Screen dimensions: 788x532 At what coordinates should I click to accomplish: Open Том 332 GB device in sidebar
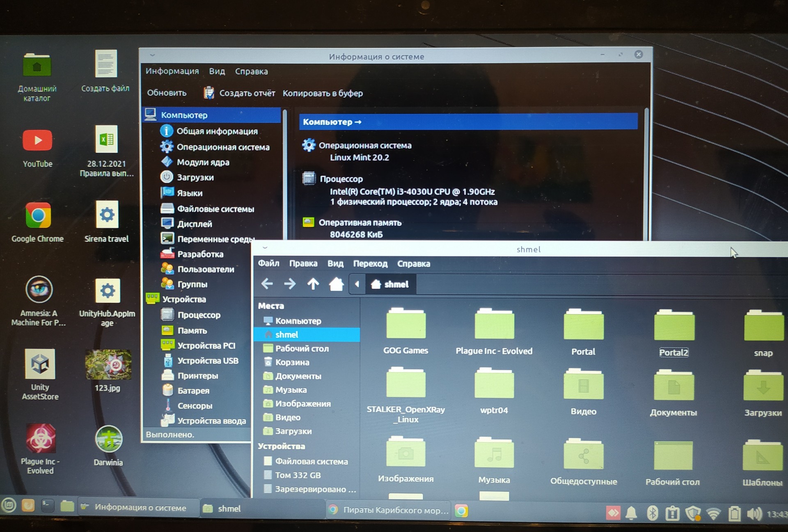click(x=292, y=475)
